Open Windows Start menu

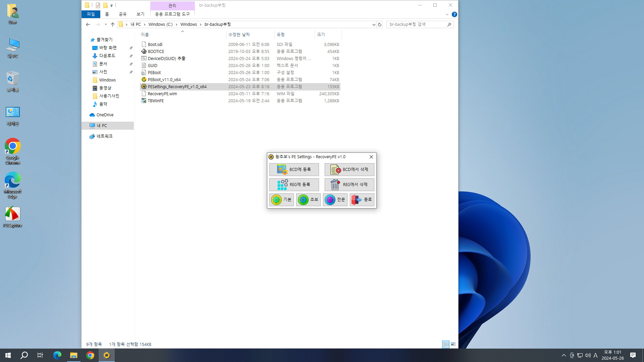click(8, 355)
